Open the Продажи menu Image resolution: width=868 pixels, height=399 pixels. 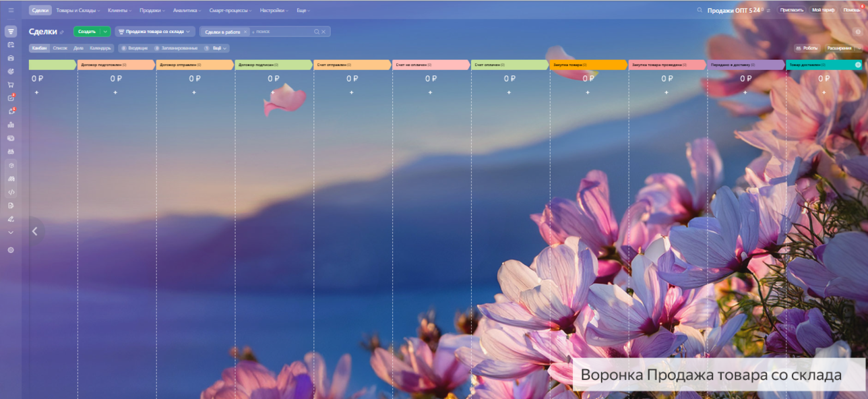(152, 10)
